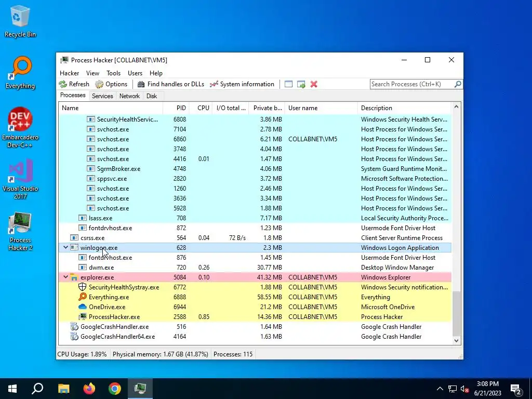Screen dimensions: 532x399
Task: Select Embarcadero Dev-C++ desktop icon
Action: click(x=20, y=128)
